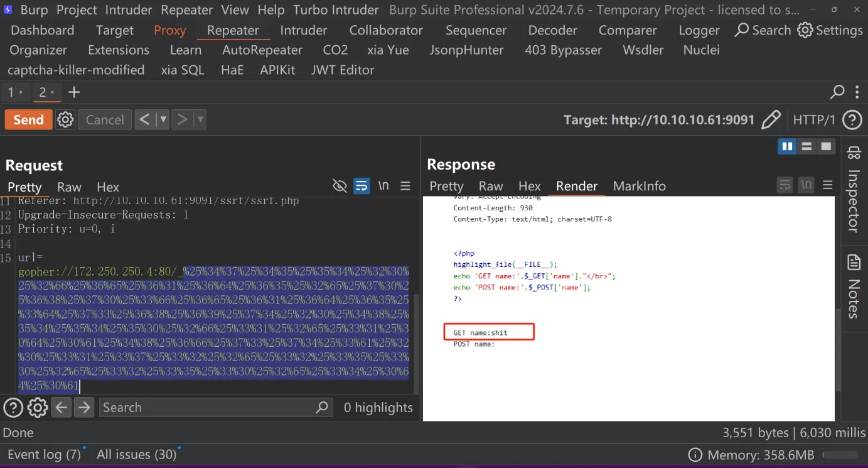Select Request Hex view tab
Viewport: 868px width, 468px height.
click(x=108, y=187)
